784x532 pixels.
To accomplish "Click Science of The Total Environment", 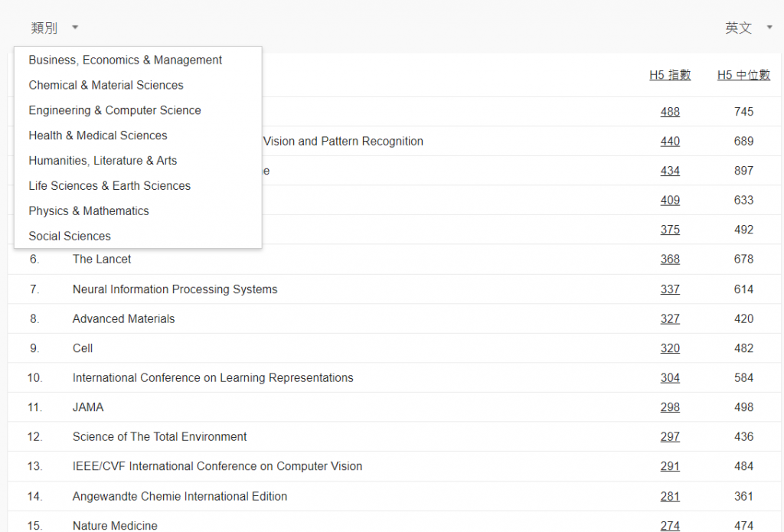I will (159, 436).
